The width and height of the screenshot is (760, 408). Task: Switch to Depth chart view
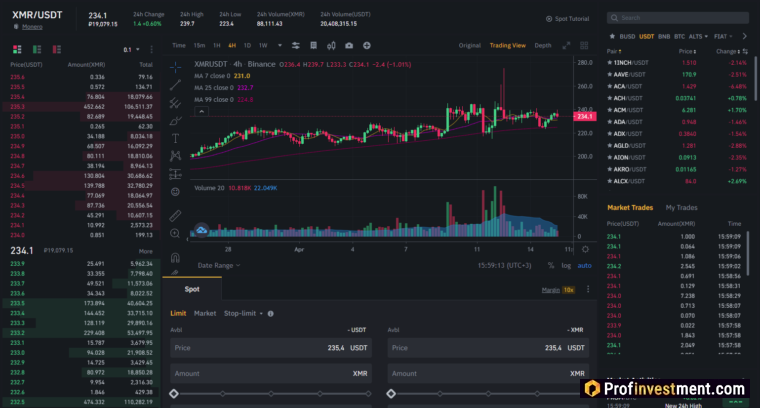543,46
